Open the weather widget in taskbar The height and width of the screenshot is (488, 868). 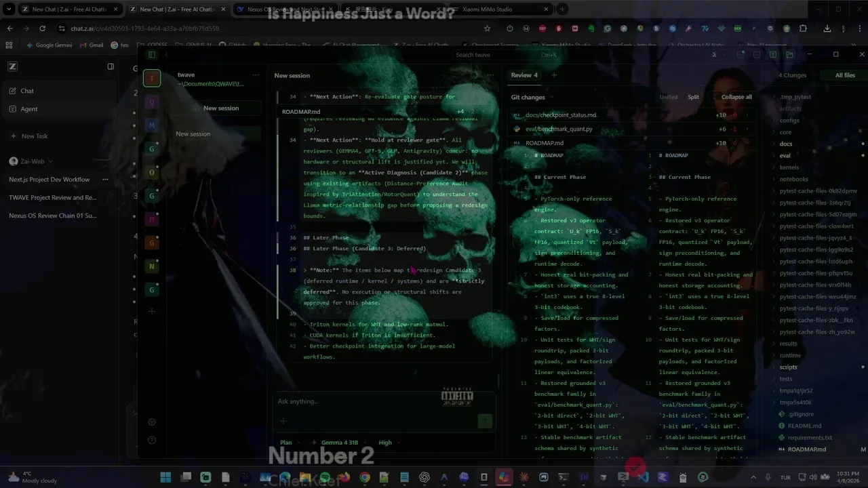33,477
